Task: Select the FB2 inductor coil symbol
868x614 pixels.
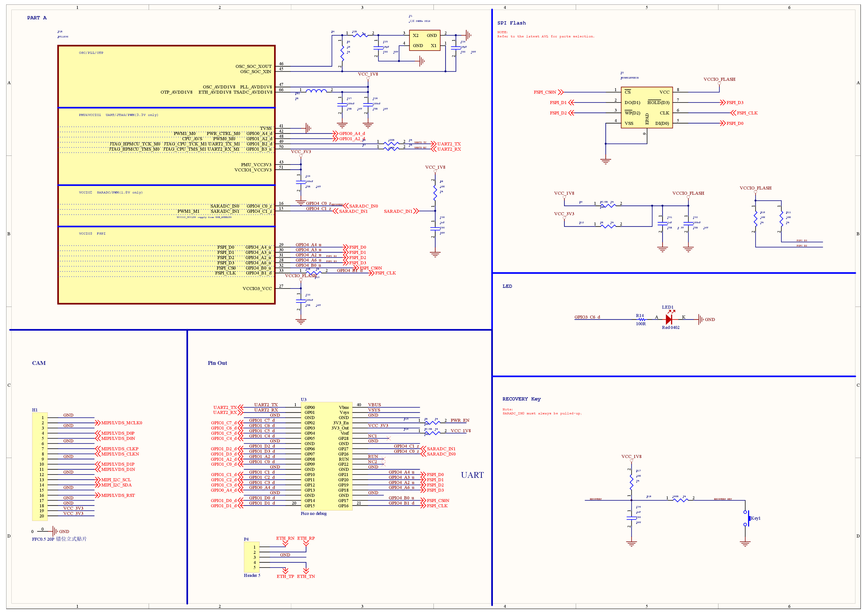Action: [316, 91]
